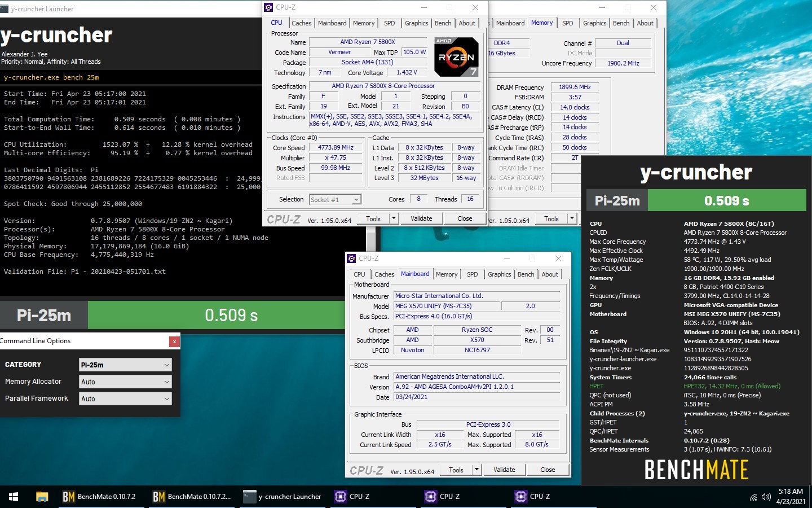The image size is (812, 508).
Task: Click the motherboard model MEG X570 UNIFY field
Action: pos(447,306)
